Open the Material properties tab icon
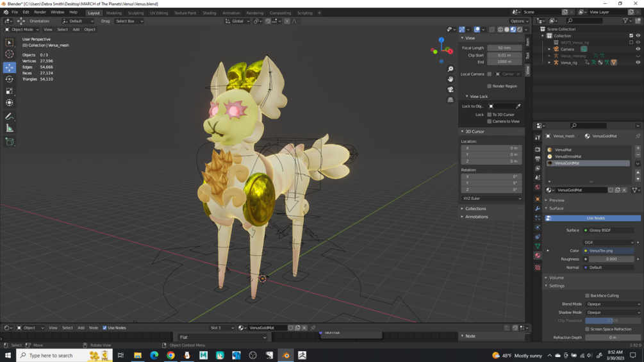The image size is (644, 362). tap(538, 255)
